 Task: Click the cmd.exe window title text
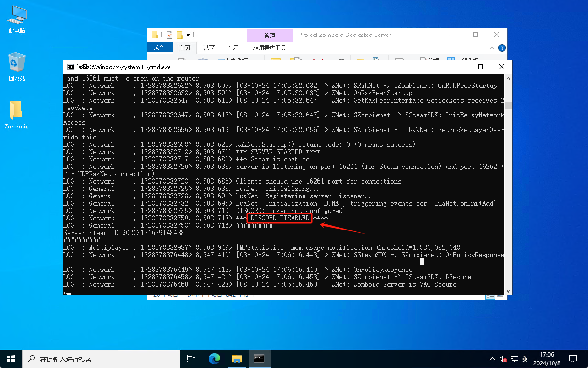point(124,67)
